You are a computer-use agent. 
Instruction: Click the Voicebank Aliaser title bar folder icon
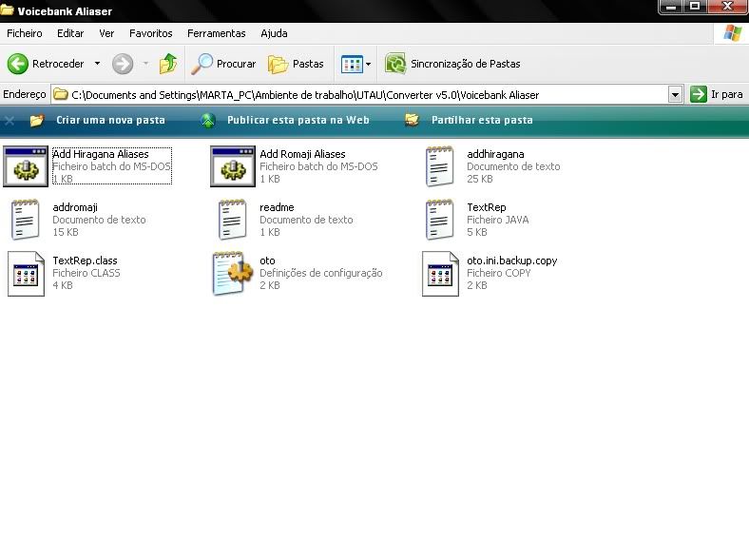[x=7, y=10]
